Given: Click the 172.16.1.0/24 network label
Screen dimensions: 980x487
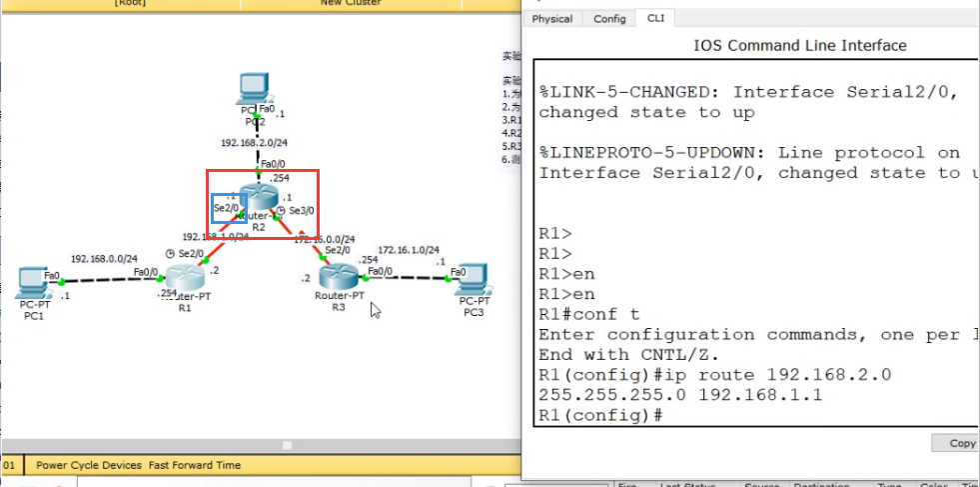Looking at the screenshot, I should [x=409, y=250].
